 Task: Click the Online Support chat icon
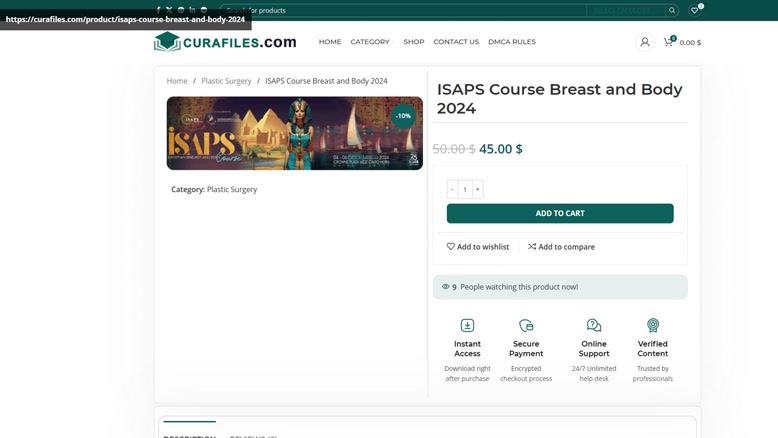(x=594, y=325)
